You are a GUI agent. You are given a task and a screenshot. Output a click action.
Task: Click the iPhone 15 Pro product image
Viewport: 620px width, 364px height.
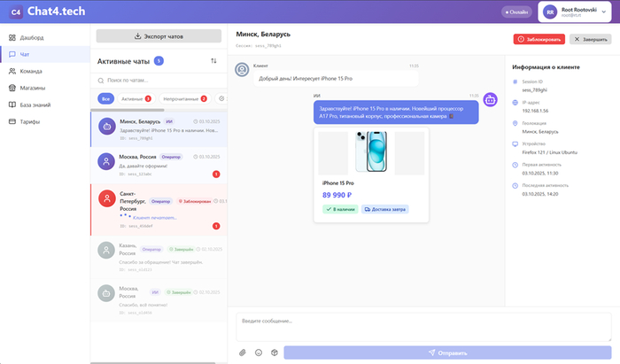click(372, 151)
